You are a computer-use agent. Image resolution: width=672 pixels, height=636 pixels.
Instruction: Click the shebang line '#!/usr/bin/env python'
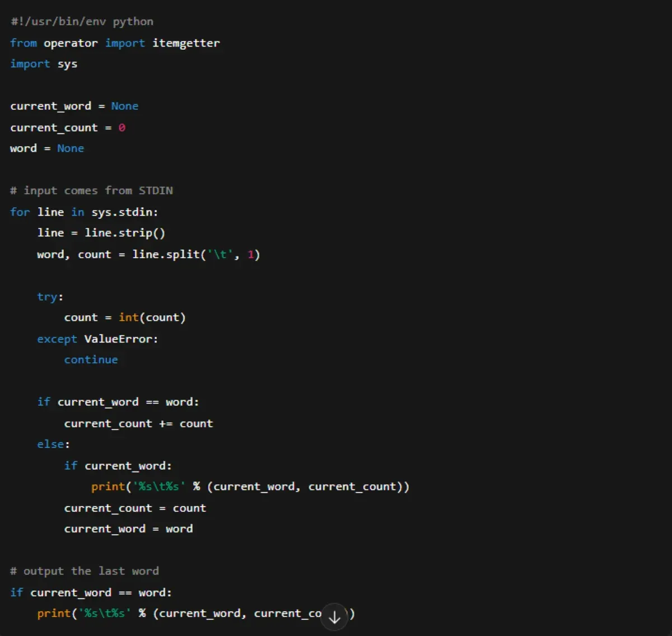click(81, 21)
